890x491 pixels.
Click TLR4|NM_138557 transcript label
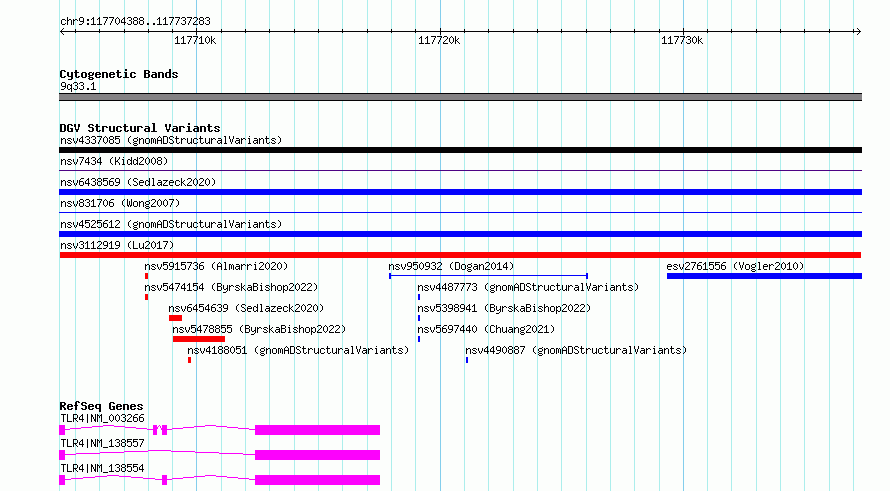(102, 443)
